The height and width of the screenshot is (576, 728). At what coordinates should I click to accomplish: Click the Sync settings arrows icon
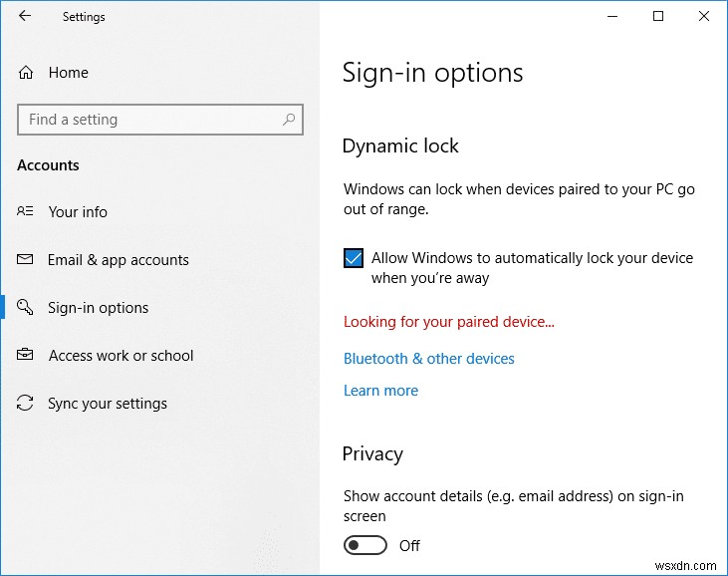pos(25,403)
